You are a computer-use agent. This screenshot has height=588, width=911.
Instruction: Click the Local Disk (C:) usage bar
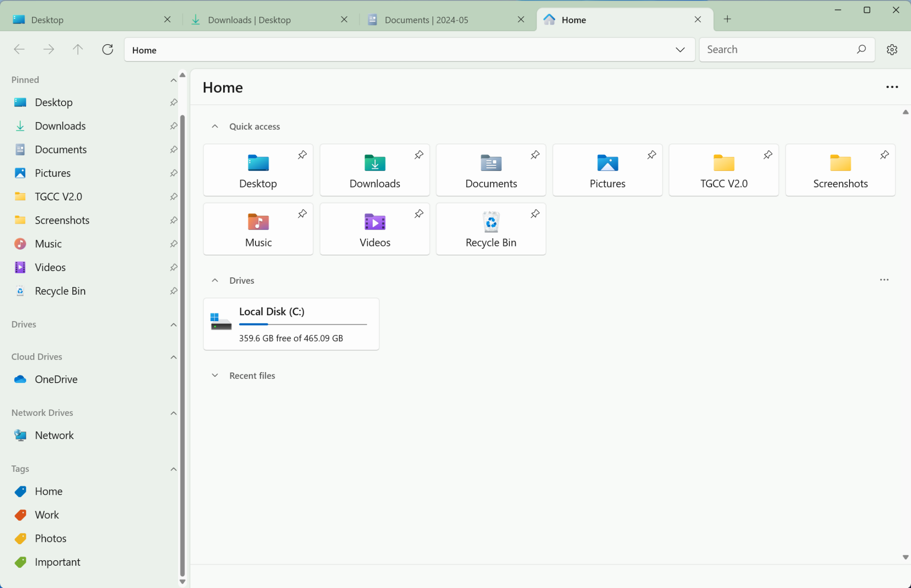pyautogui.click(x=302, y=324)
